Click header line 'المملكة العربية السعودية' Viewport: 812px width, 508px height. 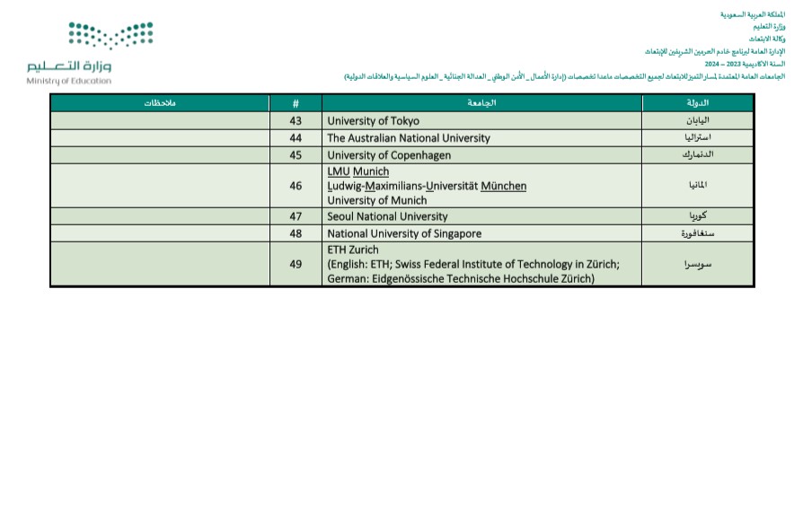point(753,14)
